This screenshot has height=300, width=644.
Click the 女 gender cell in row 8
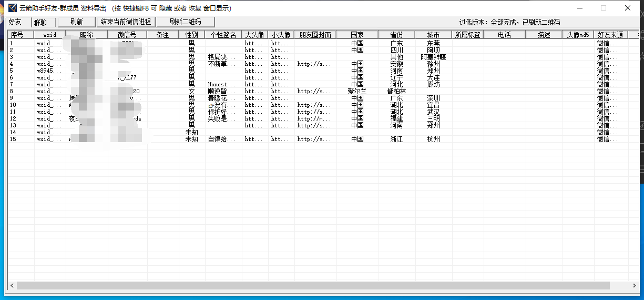click(192, 91)
